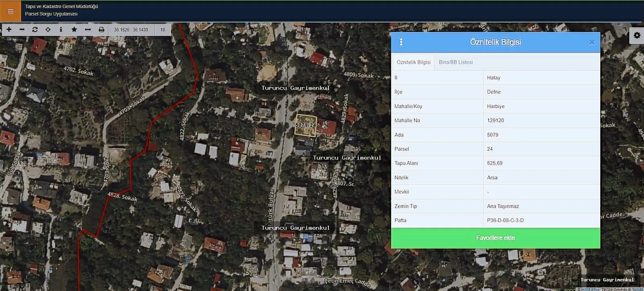The image size is (644, 291).
Task: Zoom out with the minus tool
Action: coord(22,29)
